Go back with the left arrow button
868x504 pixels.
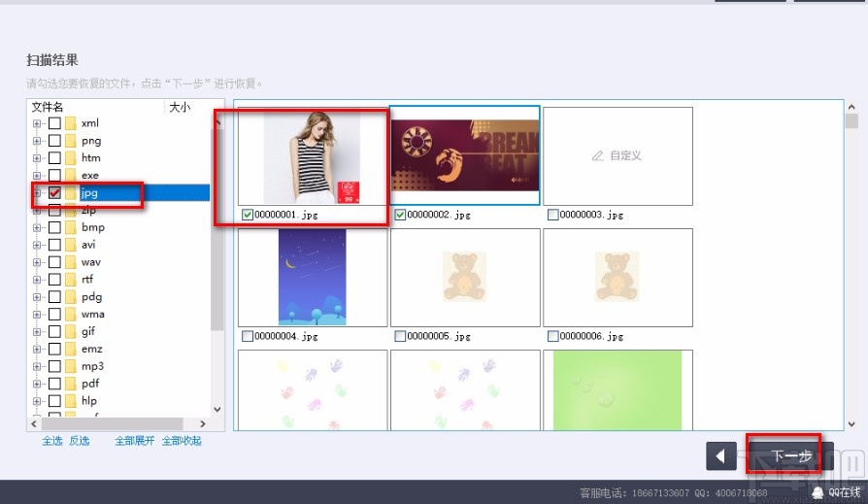(721, 455)
